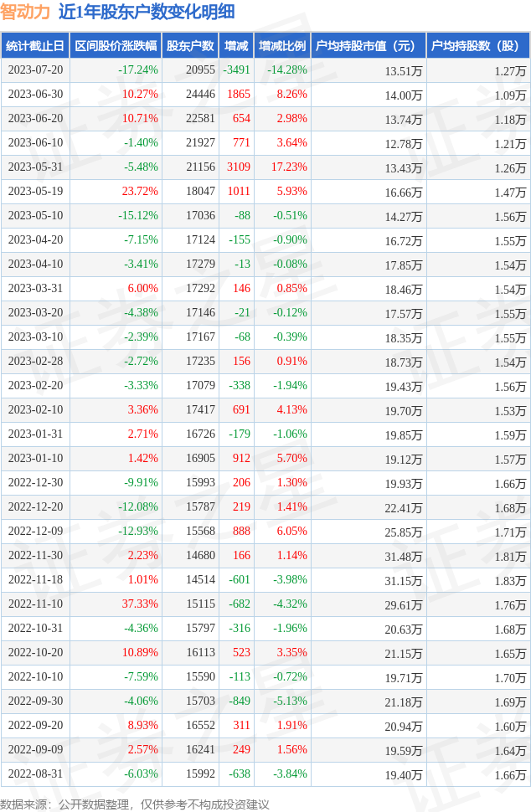The height and width of the screenshot is (812, 531).
Task: Select shareholder count 24446
Action: coord(200,95)
